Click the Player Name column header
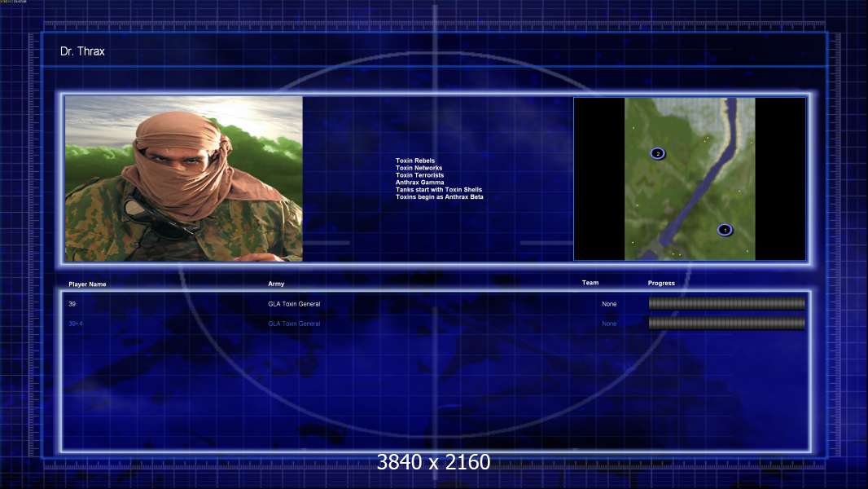This screenshot has height=489, width=868. tap(87, 284)
